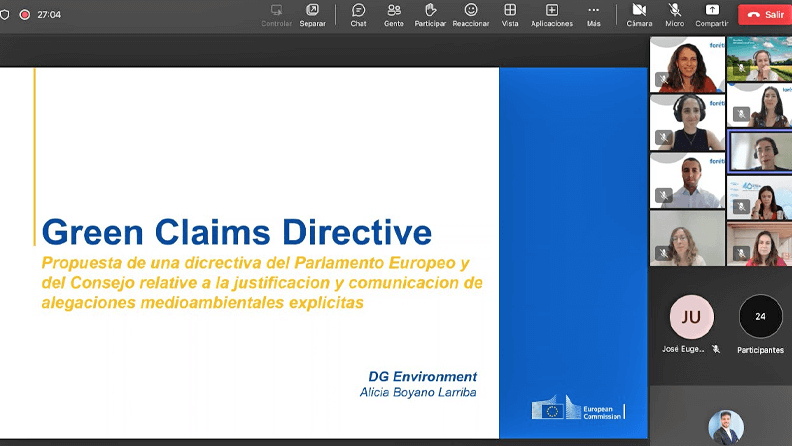Click the shield security icon

[x=5, y=15]
